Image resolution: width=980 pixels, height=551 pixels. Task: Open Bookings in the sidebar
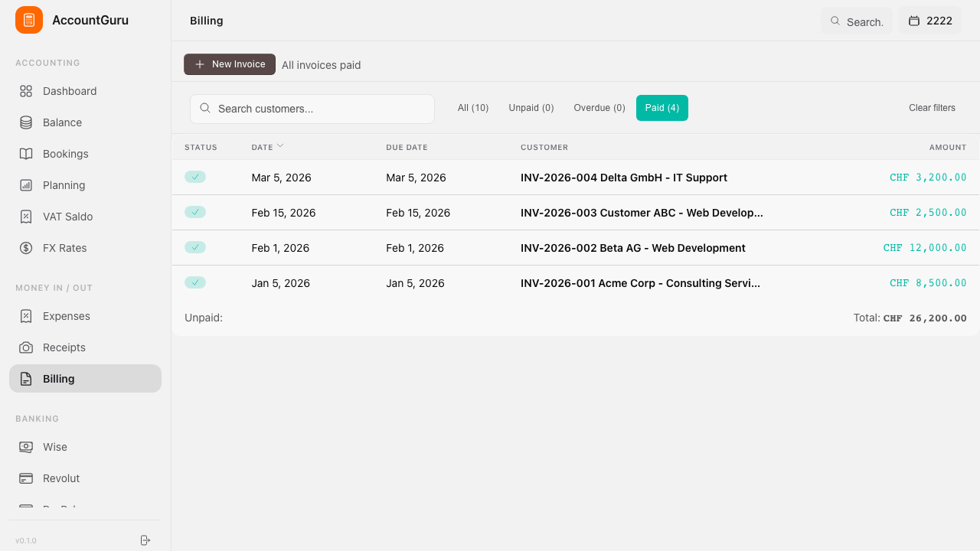(x=85, y=154)
